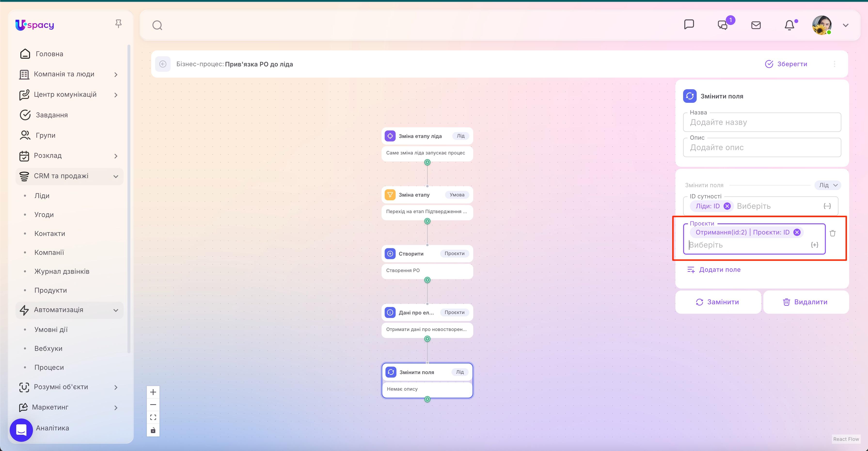
Task: Click the Замінити button in the panel
Action: [x=718, y=302]
